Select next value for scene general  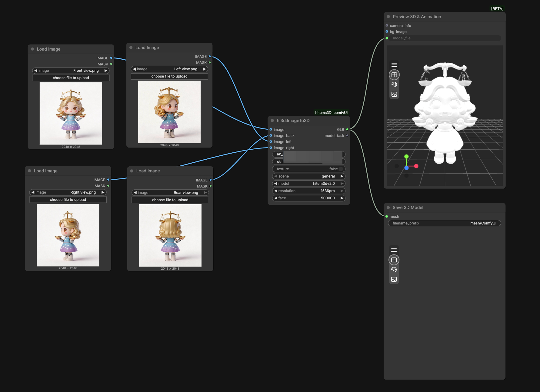click(342, 176)
